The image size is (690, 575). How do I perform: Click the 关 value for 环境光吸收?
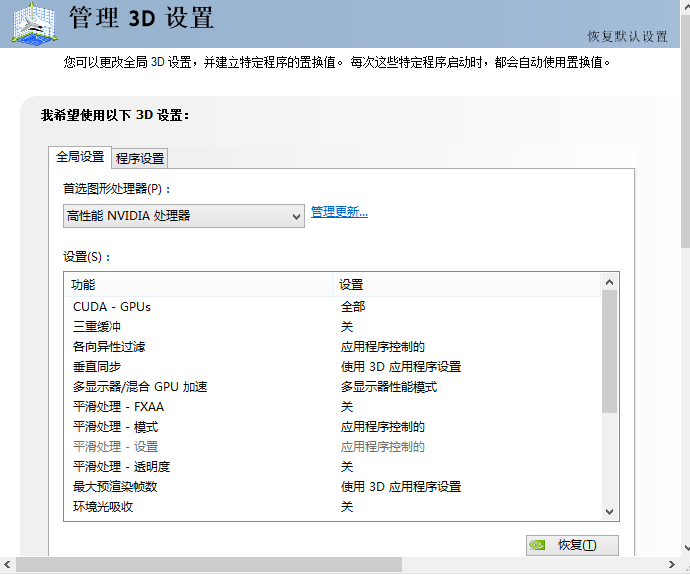[347, 507]
